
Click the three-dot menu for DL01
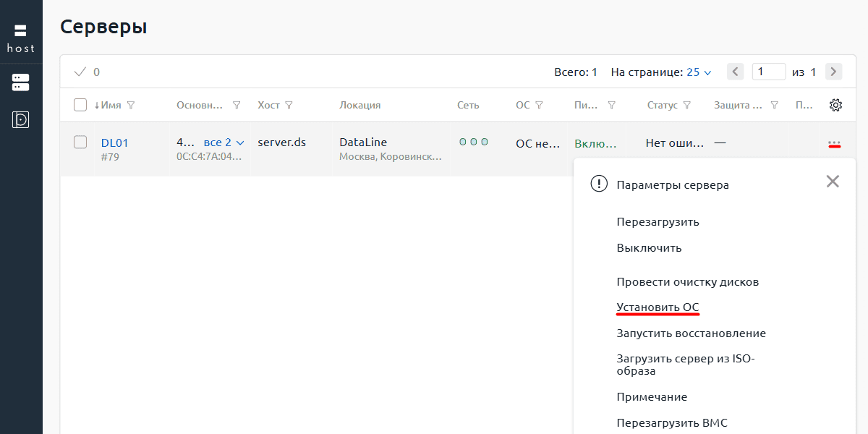tap(834, 143)
